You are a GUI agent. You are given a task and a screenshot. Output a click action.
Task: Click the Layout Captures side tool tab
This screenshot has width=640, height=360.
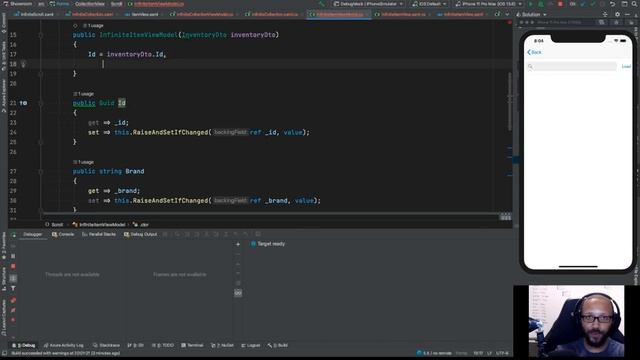(x=4, y=318)
